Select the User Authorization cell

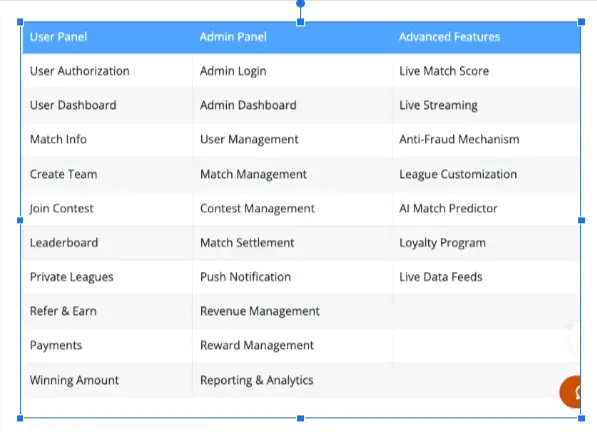108,71
